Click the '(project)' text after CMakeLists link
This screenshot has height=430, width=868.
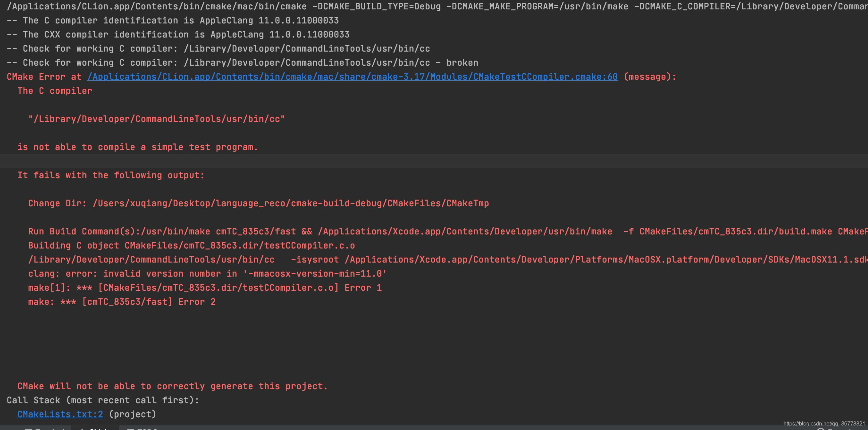point(132,414)
